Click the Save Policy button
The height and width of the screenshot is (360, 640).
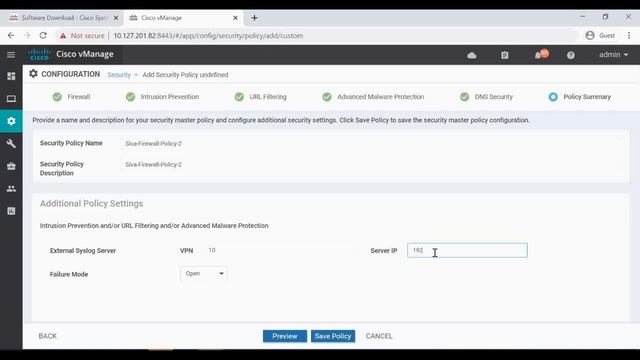pyautogui.click(x=333, y=336)
